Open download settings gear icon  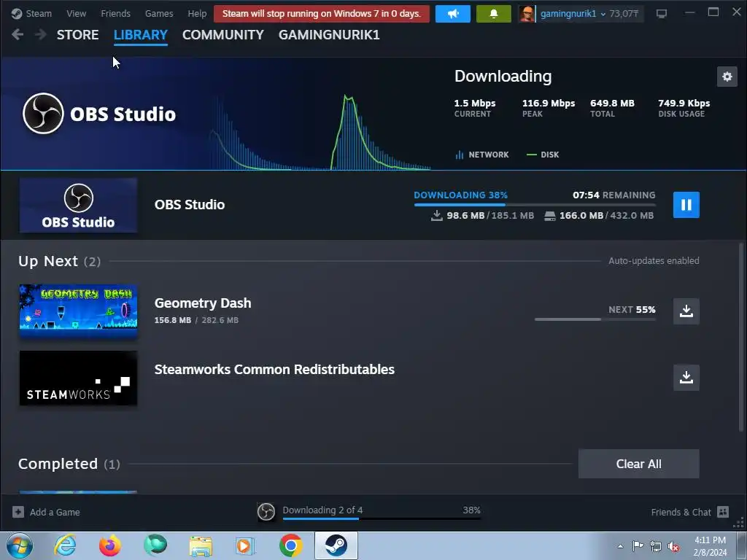[727, 77]
